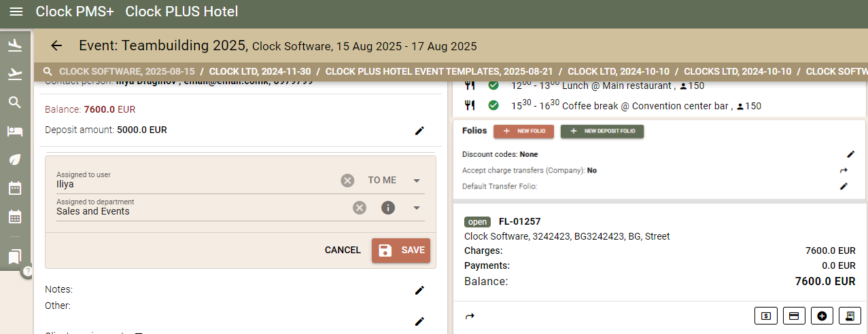The width and height of the screenshot is (868, 334).
Task: Add a cash payment to folio
Action: tap(766, 316)
